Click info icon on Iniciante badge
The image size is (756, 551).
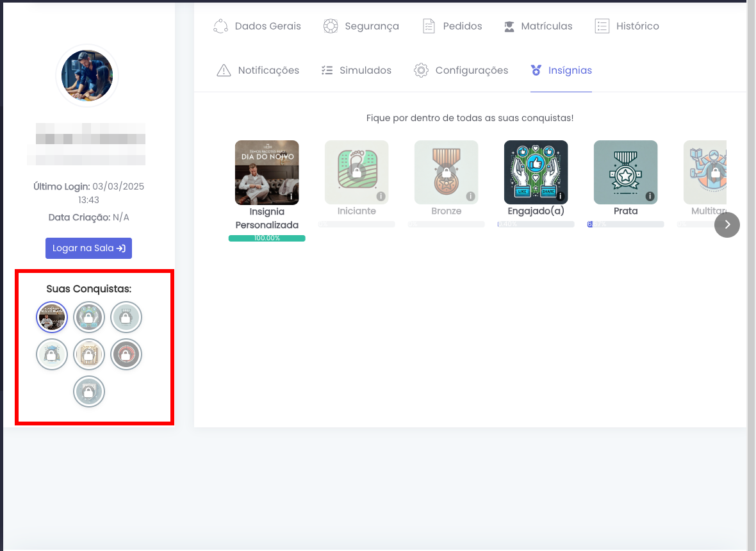tap(381, 196)
